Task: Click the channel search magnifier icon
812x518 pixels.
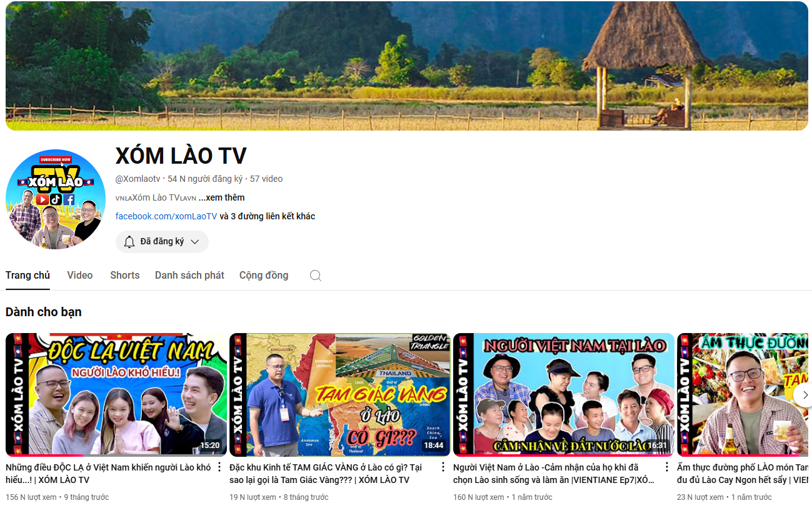Action: pos(316,276)
